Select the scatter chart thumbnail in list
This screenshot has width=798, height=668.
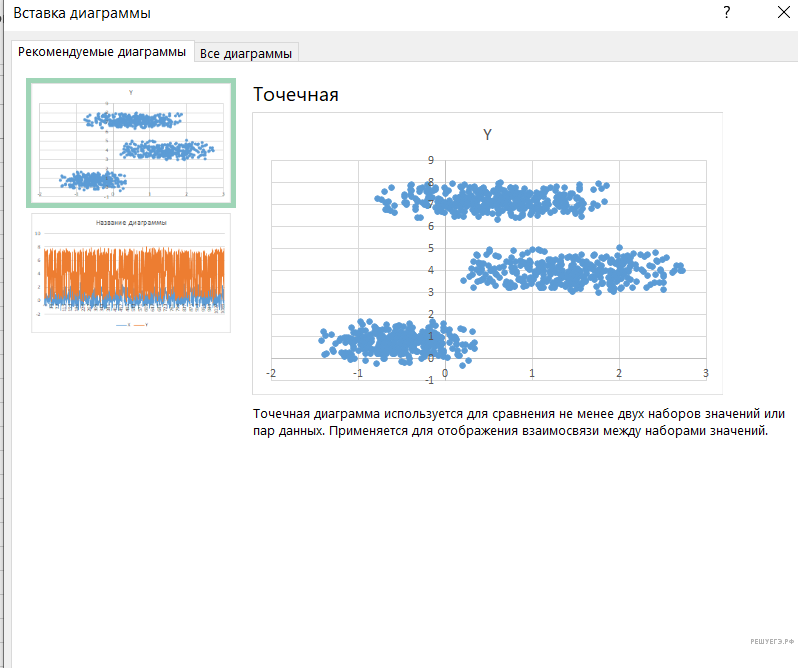130,143
